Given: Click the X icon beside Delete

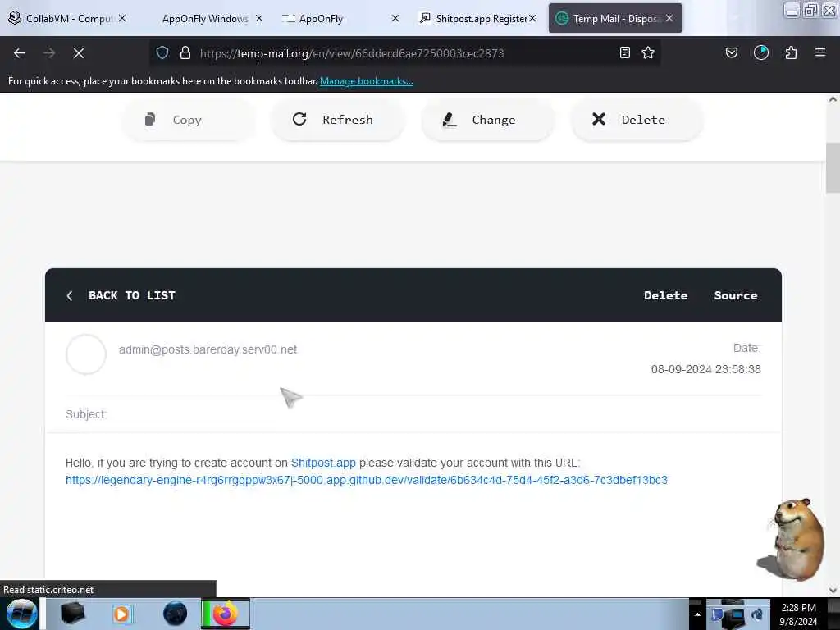Looking at the screenshot, I should (599, 119).
